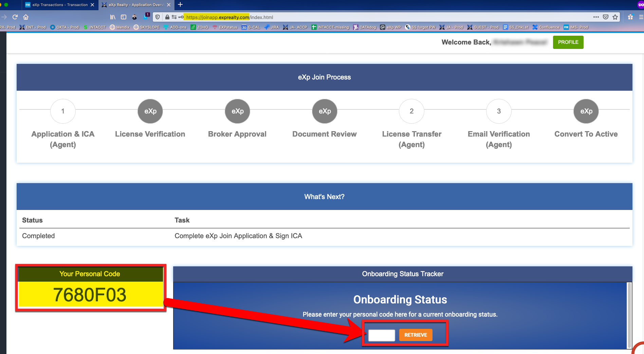Open SKYSLOPE bookmark
Viewport: 644px width, 354px height.
pos(146,27)
